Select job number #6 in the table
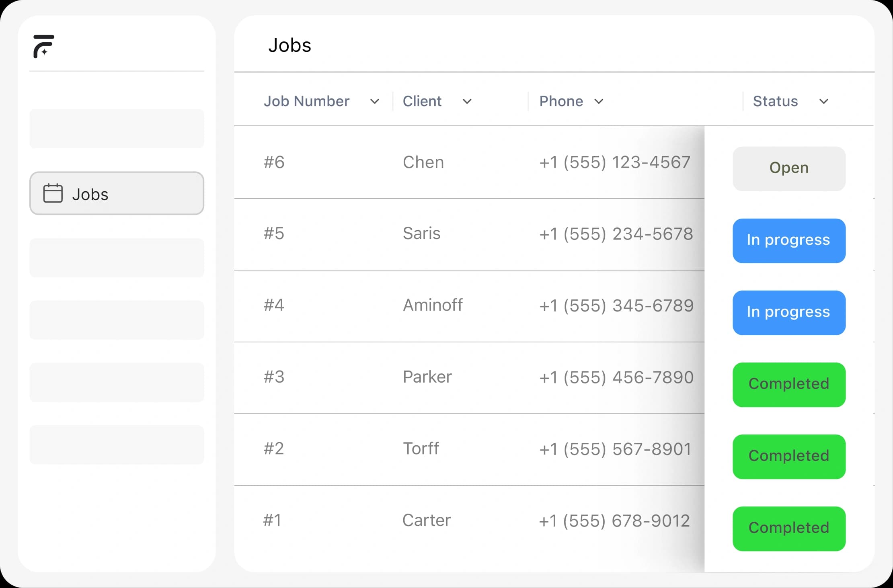This screenshot has width=893, height=588. tap(274, 162)
